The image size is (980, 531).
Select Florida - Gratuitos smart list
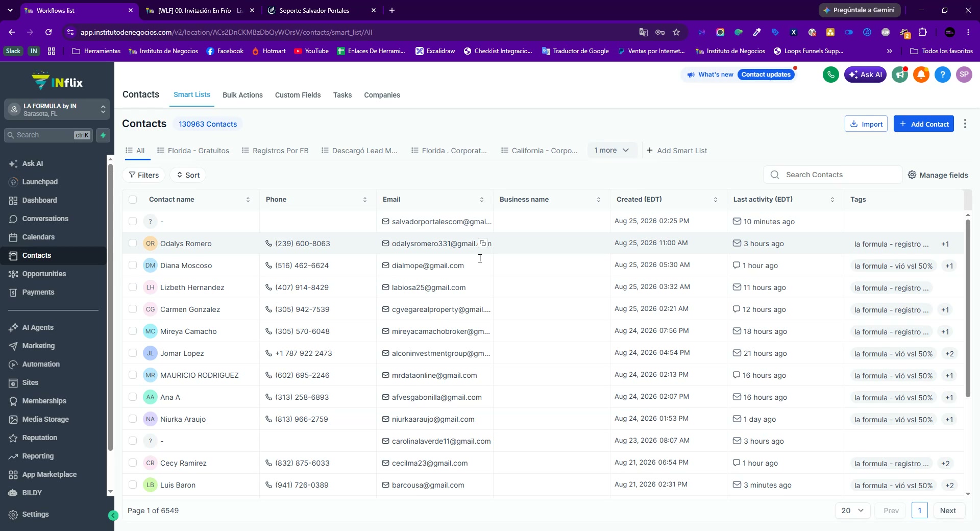coord(193,151)
